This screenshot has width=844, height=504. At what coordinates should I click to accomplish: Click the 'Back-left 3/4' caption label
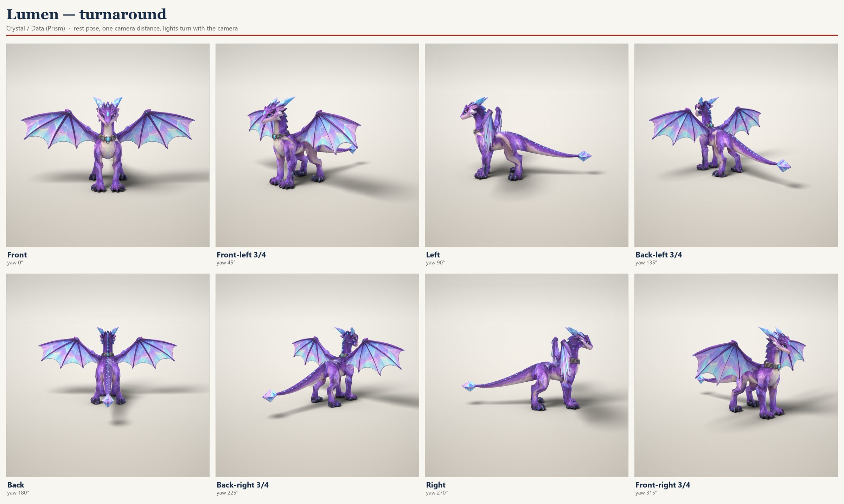click(659, 255)
